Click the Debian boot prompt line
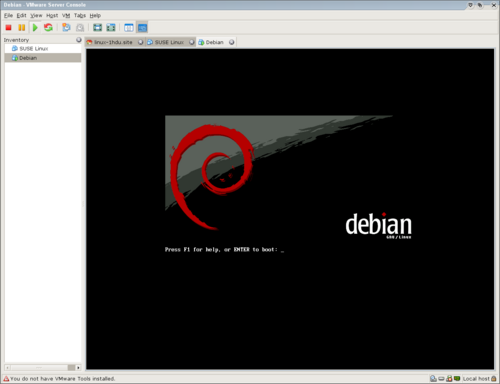 coord(224,250)
